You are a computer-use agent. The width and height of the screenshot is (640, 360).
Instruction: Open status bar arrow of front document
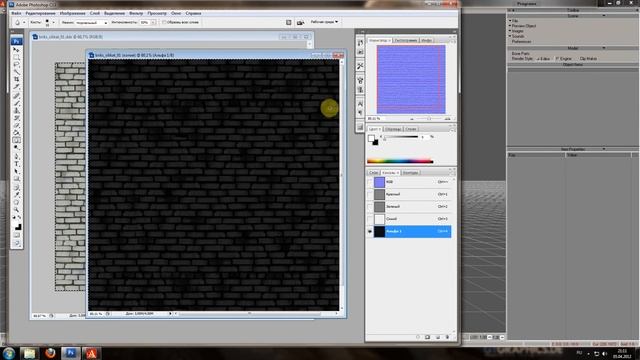coord(170,313)
